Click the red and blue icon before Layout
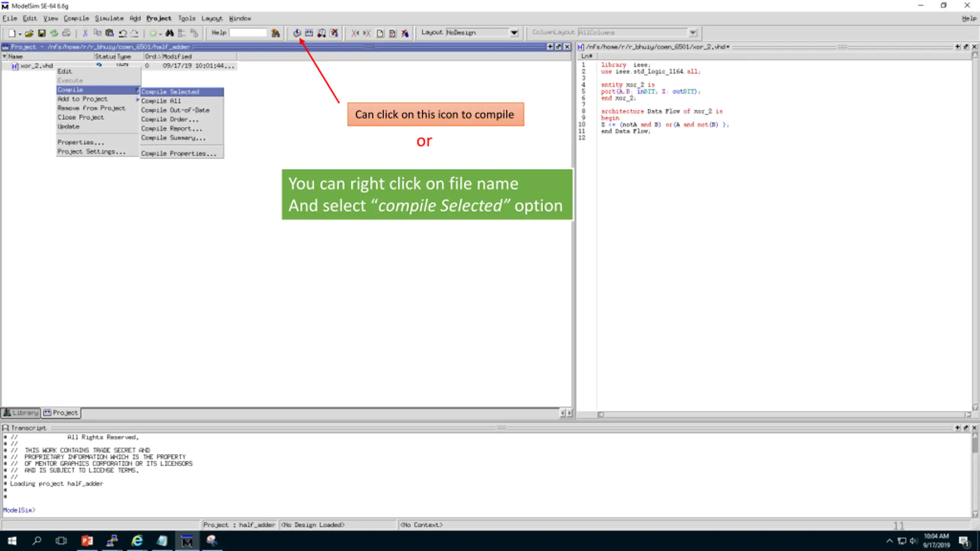 click(405, 33)
